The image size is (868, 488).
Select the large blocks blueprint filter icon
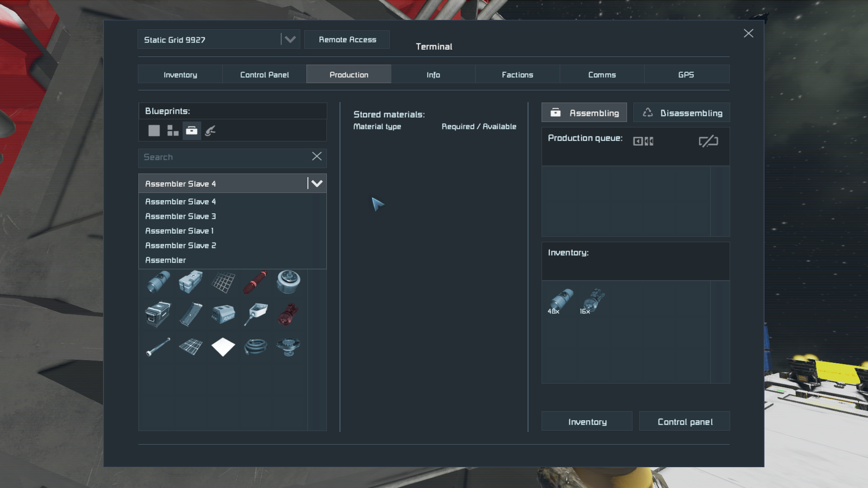[154, 131]
